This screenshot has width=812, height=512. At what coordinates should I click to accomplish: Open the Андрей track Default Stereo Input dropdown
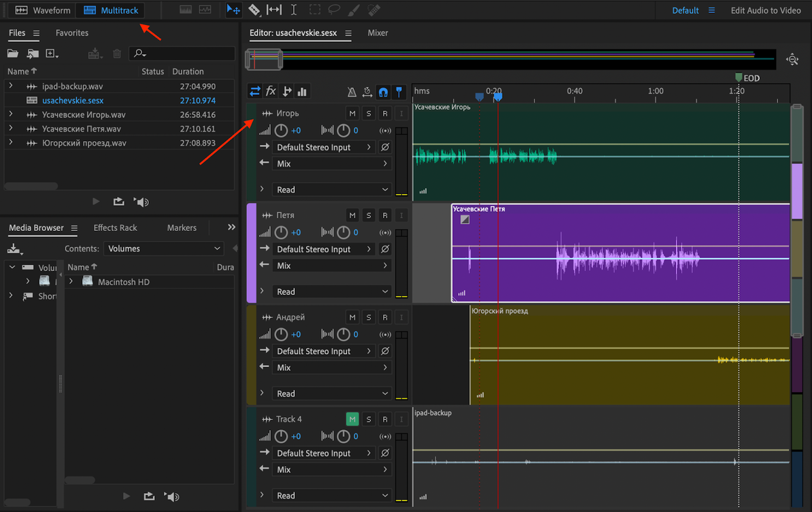coord(325,351)
